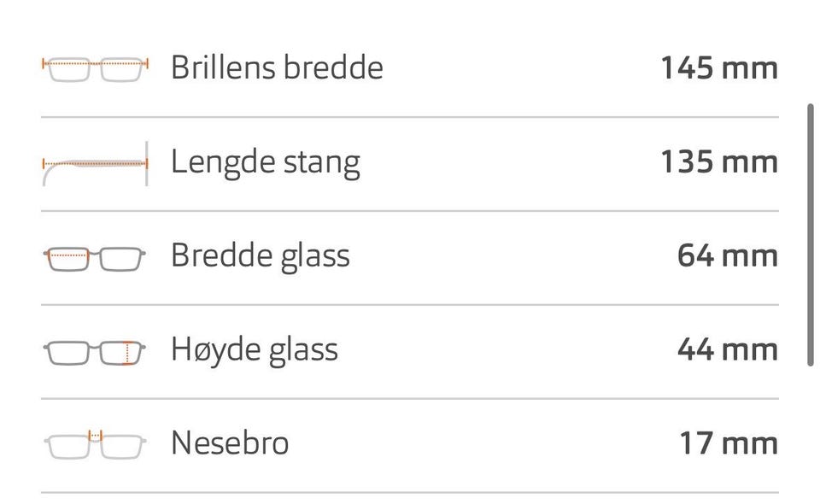This screenshot has height=504, width=820.
Task: Click the Nesebro bridge-width icon
Action: 95,445
